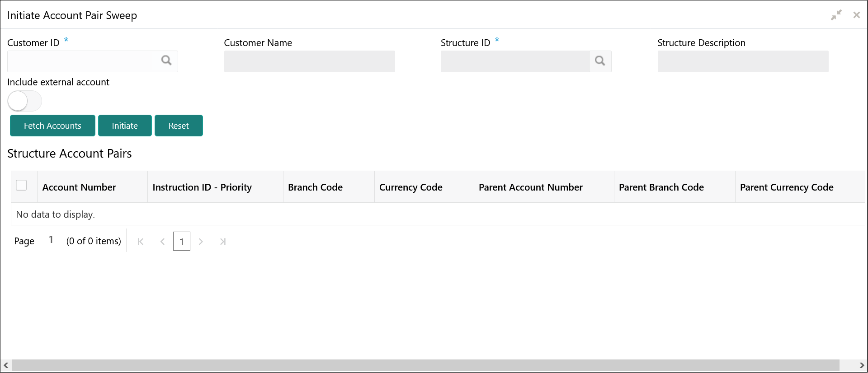The width and height of the screenshot is (868, 373).
Task: Click the Parent Currency Code column header
Action: [800, 187]
